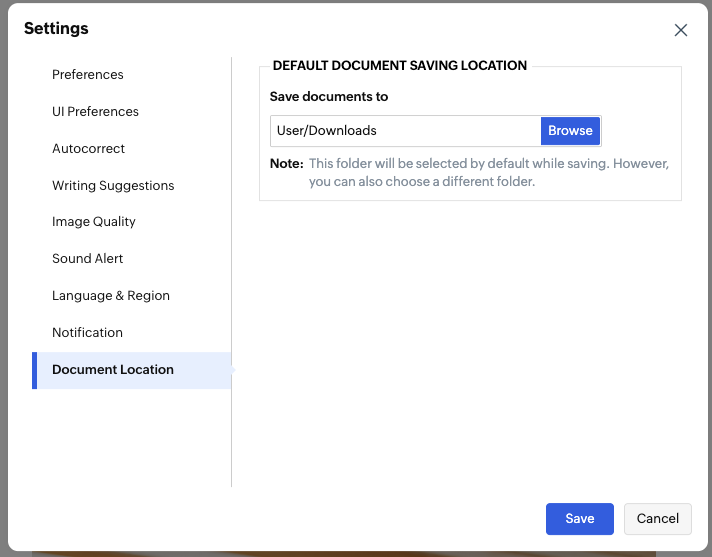Click the 'Save documents to' label
Viewport: 712px width, 557px height.
point(329,97)
